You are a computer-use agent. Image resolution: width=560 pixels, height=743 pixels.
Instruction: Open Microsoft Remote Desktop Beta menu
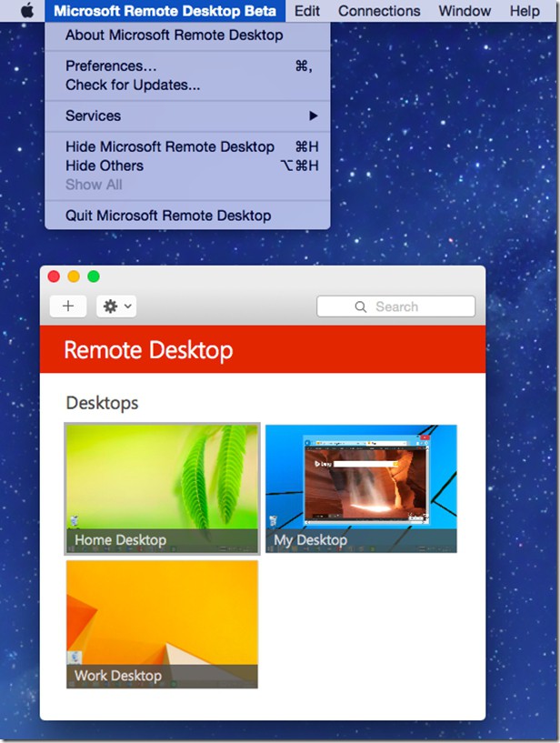165,10
